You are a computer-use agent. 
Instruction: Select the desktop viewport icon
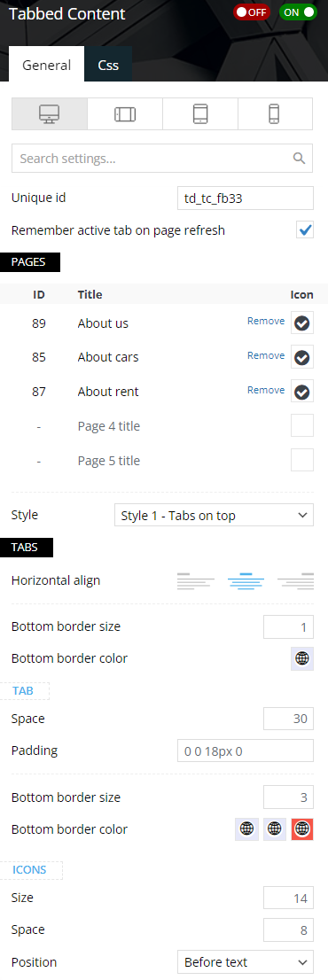[x=50, y=114]
